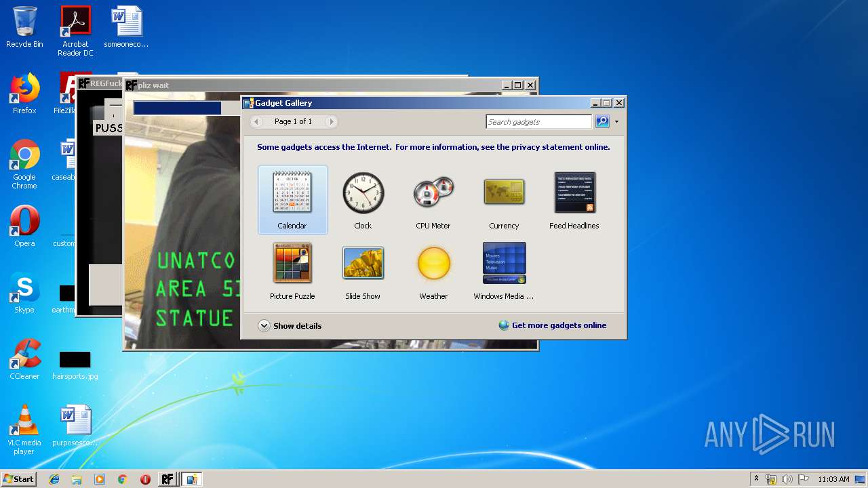Select the Clock gadget
Image resolution: width=868 pixels, height=488 pixels.
point(363,200)
